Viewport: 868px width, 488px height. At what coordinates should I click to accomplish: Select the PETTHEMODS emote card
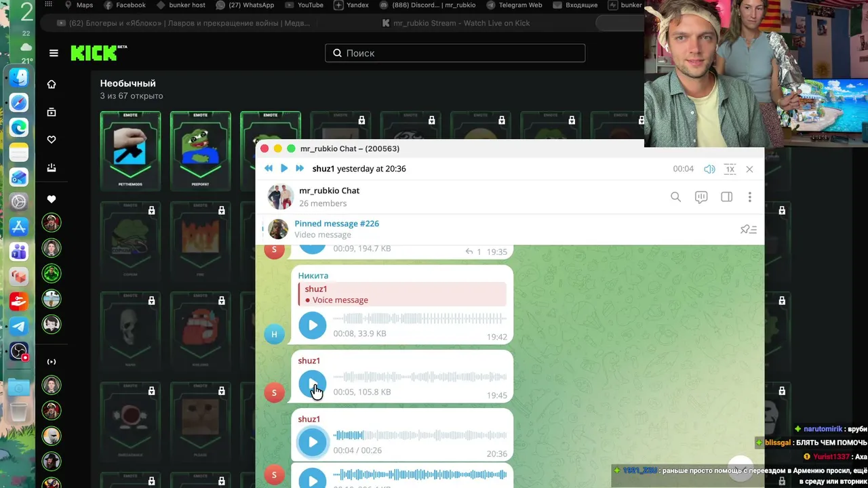(130, 150)
